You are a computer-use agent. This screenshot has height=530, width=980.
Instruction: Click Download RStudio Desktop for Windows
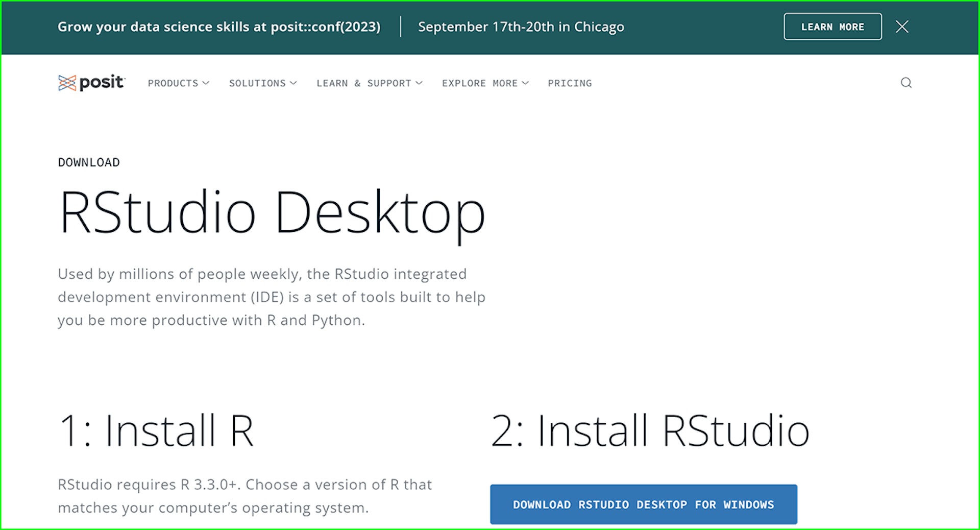[x=643, y=504]
